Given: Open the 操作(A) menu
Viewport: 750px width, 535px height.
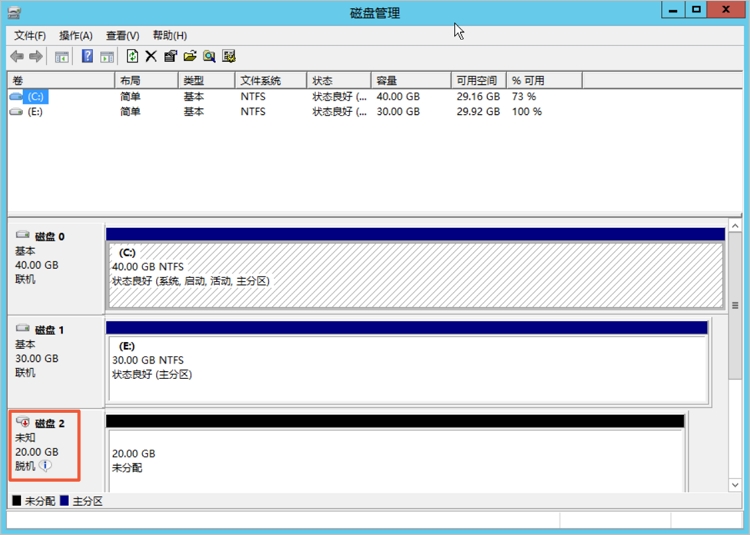Looking at the screenshot, I should (x=76, y=36).
